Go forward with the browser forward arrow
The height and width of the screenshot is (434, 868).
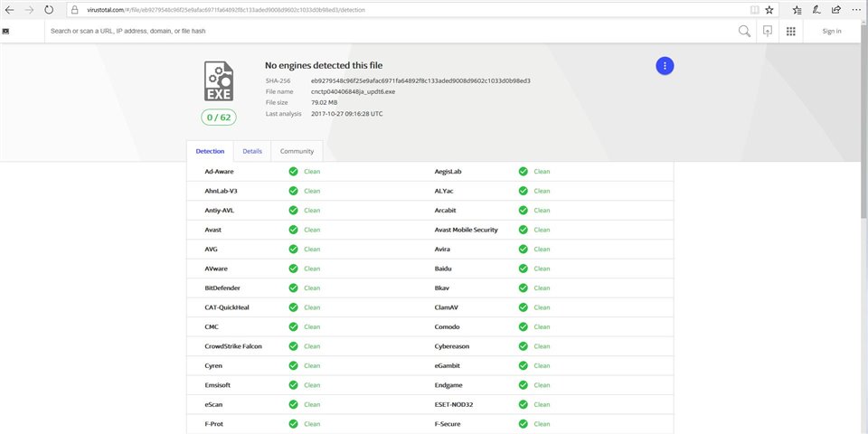[29, 10]
